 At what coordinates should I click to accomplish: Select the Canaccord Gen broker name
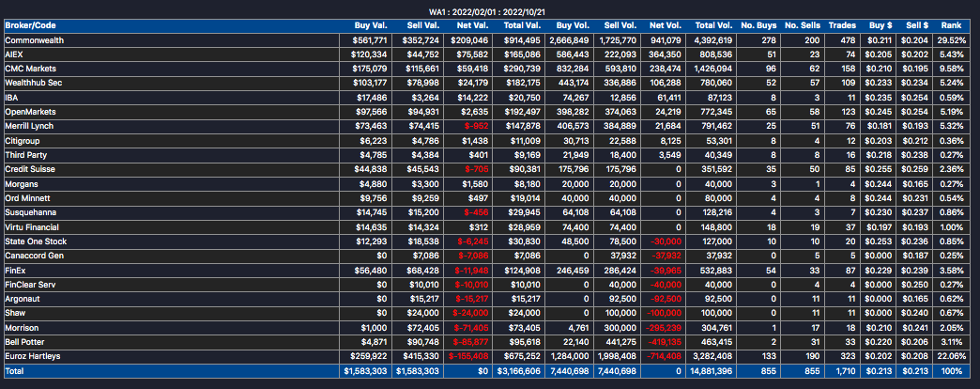[35, 256]
